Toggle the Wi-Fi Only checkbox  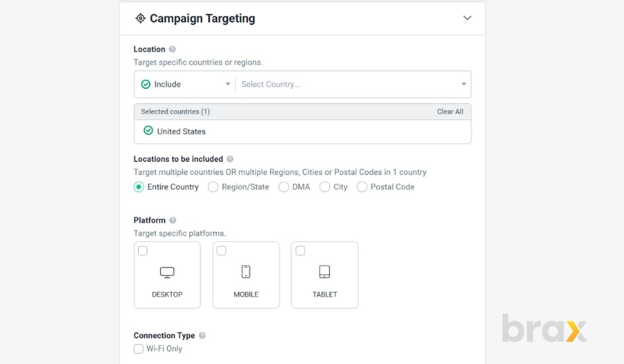click(139, 349)
